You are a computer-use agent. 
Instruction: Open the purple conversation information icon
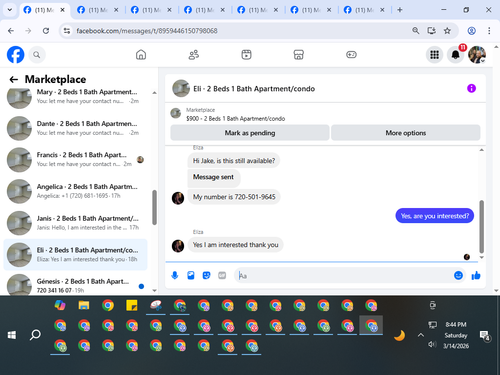[471, 88]
